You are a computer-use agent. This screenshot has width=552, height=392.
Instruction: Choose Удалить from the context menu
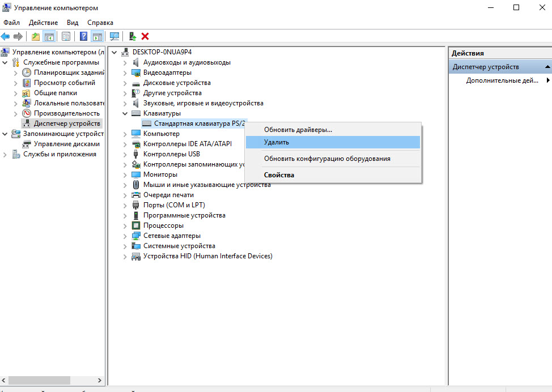(x=277, y=142)
